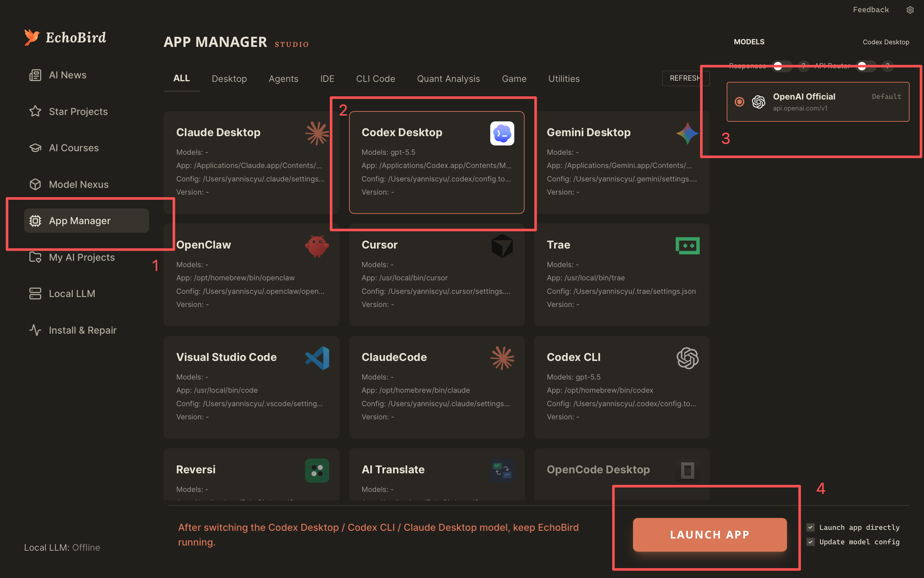Select the Claude Desktop card title
The image size is (924, 578).
point(218,132)
